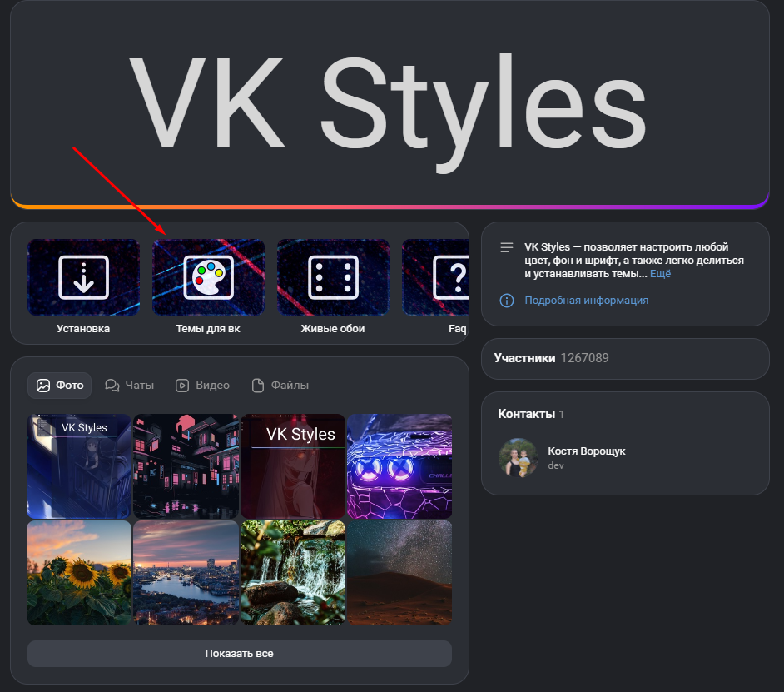The image size is (784, 692).
Task: Open the waterfall rocks photo
Action: (293, 573)
